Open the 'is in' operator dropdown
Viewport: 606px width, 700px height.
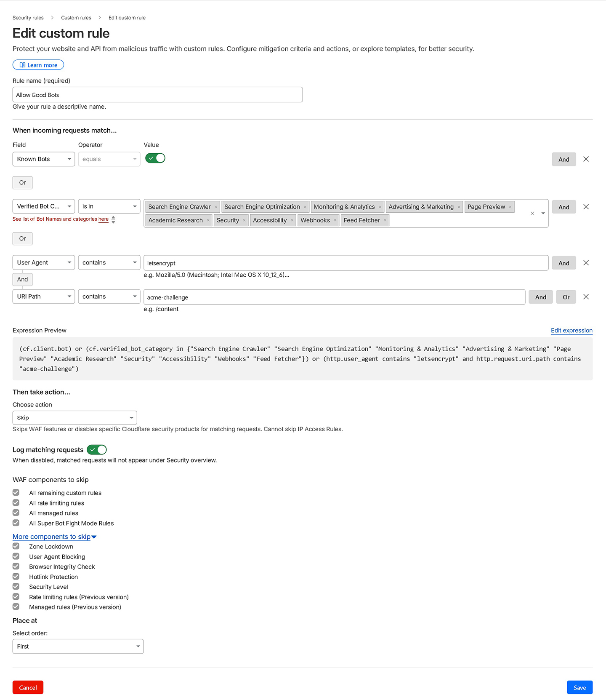[x=109, y=206]
